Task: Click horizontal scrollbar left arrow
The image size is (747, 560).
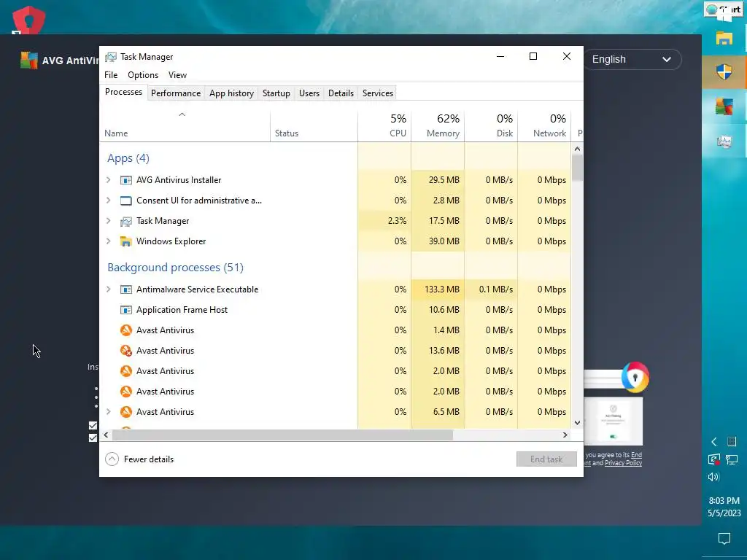Action: click(106, 435)
